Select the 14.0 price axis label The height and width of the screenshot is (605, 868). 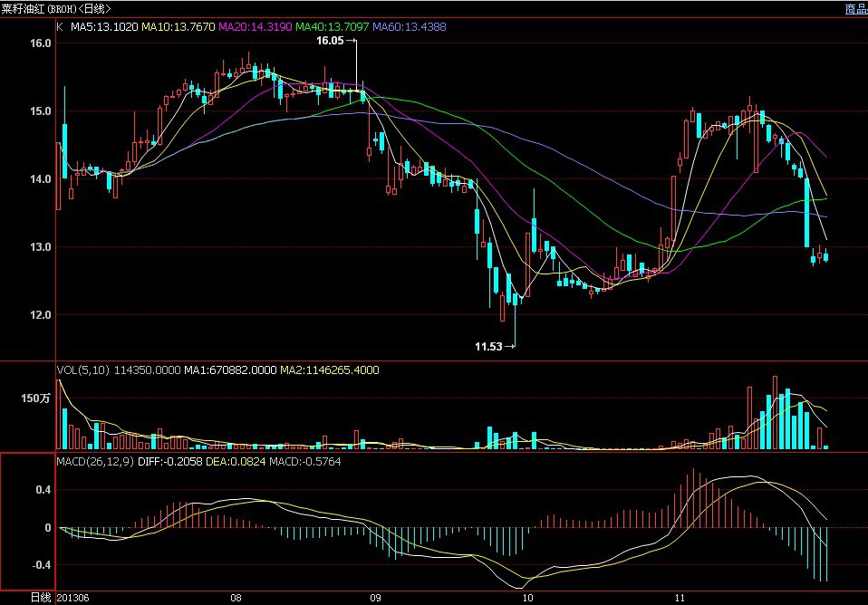pos(41,178)
